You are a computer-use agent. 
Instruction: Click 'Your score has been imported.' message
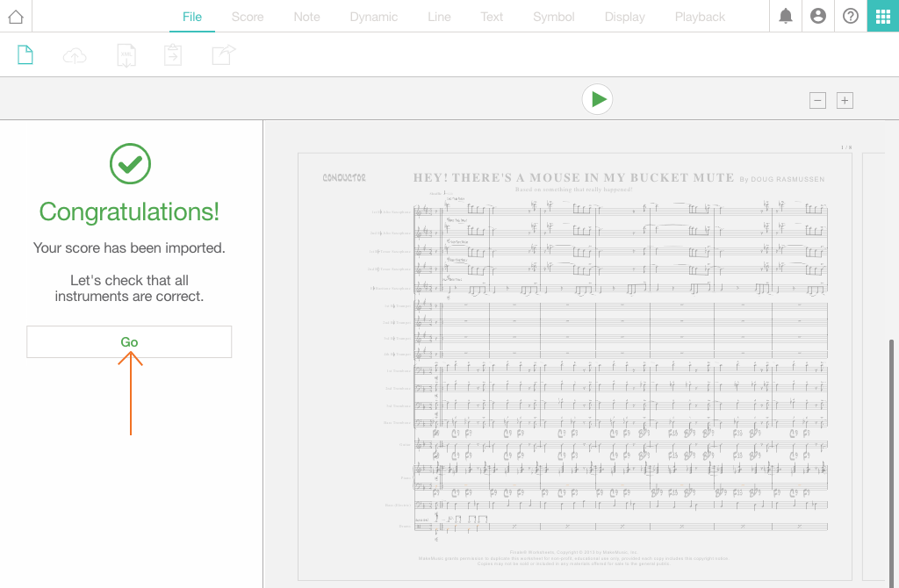(x=129, y=248)
